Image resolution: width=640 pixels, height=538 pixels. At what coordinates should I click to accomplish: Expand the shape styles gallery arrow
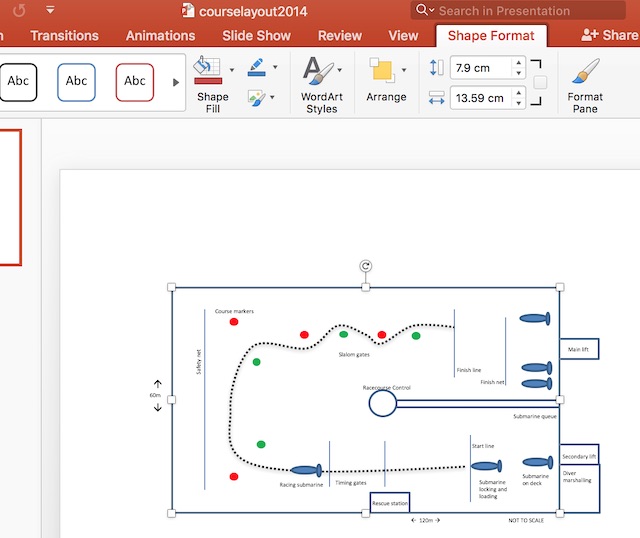tap(177, 82)
